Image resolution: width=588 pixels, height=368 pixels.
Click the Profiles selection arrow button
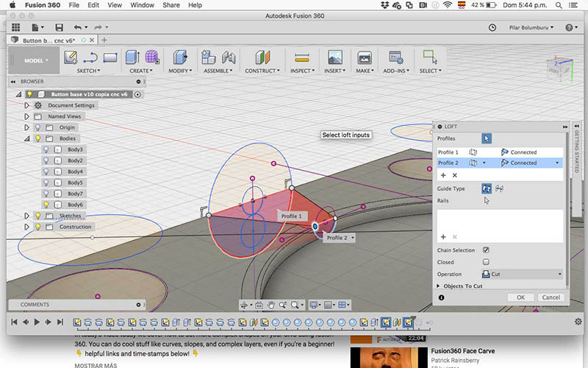click(x=487, y=138)
